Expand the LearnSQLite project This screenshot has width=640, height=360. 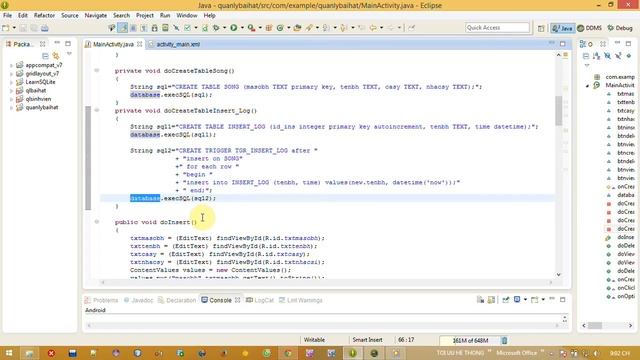11,82
